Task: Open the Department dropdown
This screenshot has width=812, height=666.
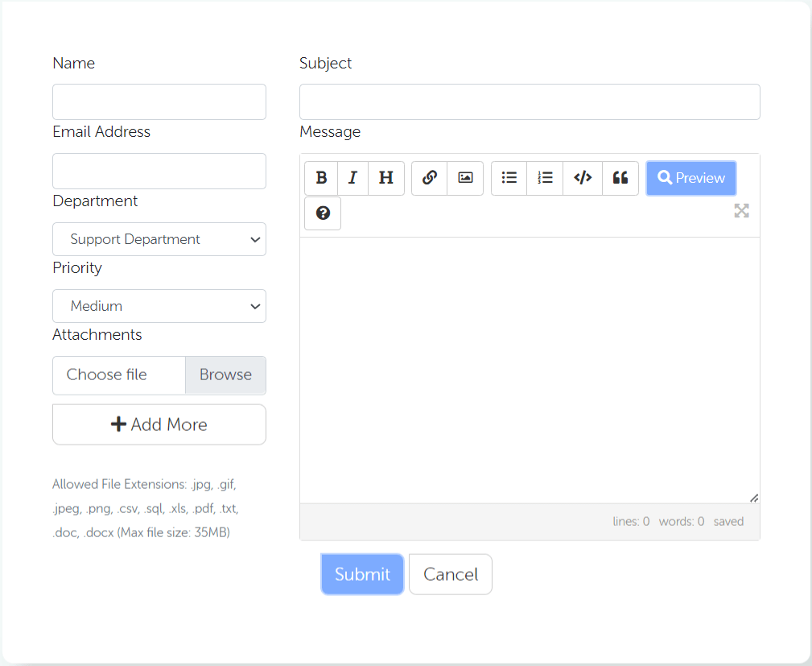Action: (x=159, y=239)
